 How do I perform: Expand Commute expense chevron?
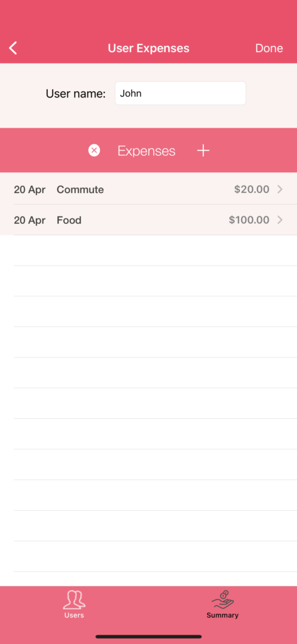[280, 189]
